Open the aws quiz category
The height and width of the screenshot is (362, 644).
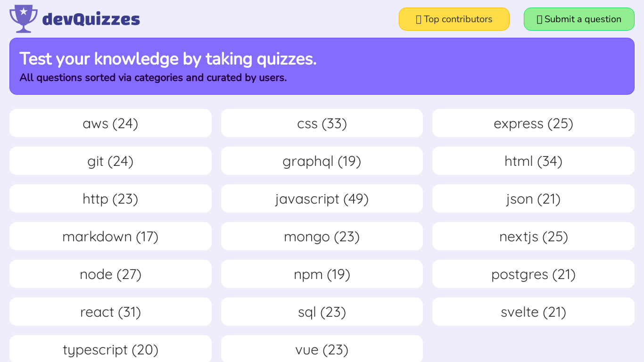pos(110,123)
